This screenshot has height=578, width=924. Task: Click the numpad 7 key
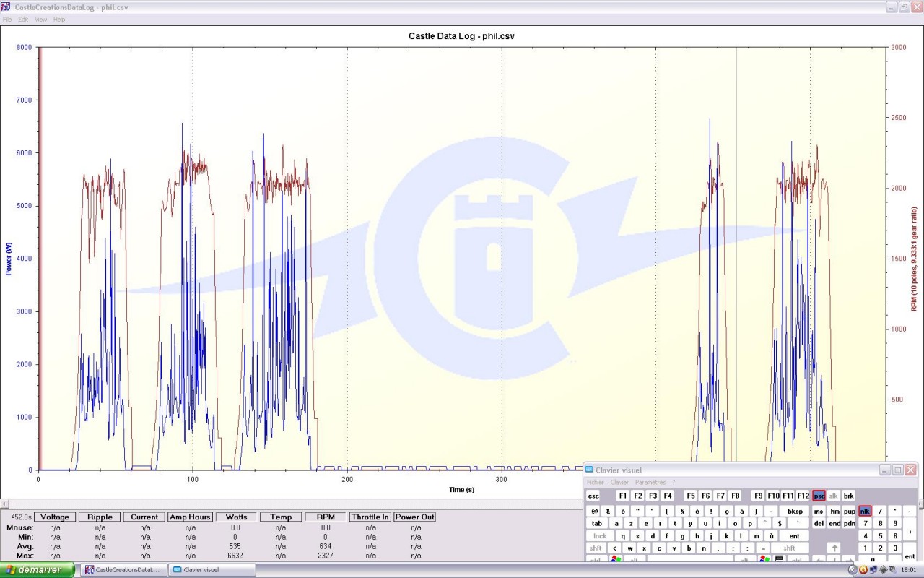(x=865, y=524)
